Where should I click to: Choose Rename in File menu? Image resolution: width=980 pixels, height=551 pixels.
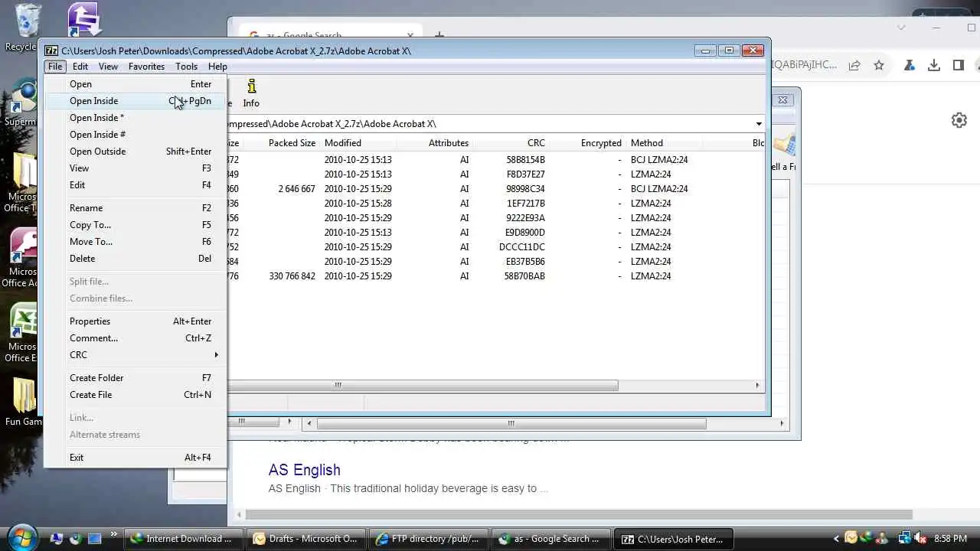tap(136, 208)
